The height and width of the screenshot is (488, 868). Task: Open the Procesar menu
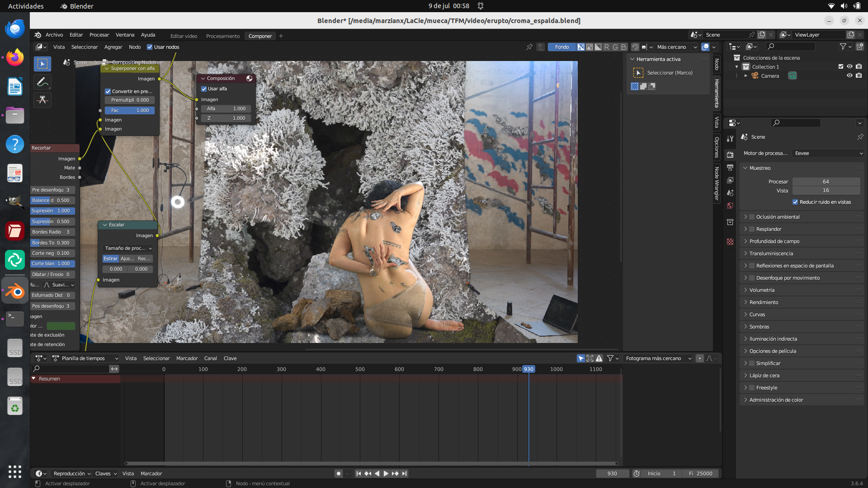(99, 35)
